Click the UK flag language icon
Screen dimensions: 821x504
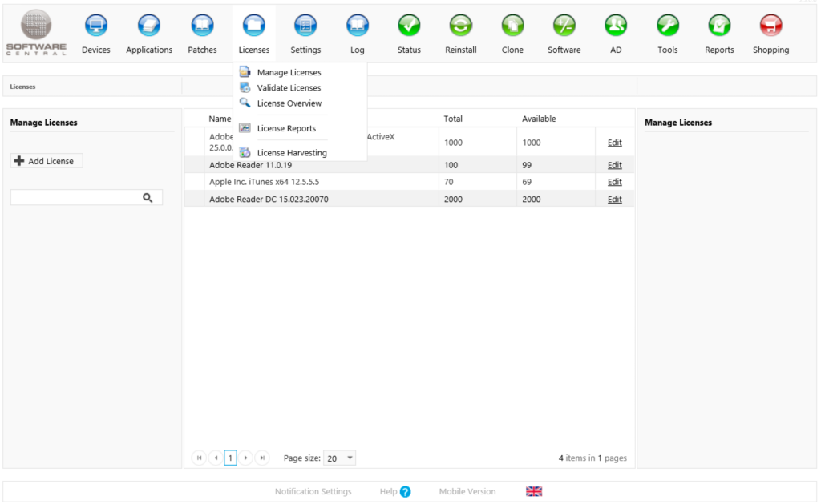click(x=534, y=491)
